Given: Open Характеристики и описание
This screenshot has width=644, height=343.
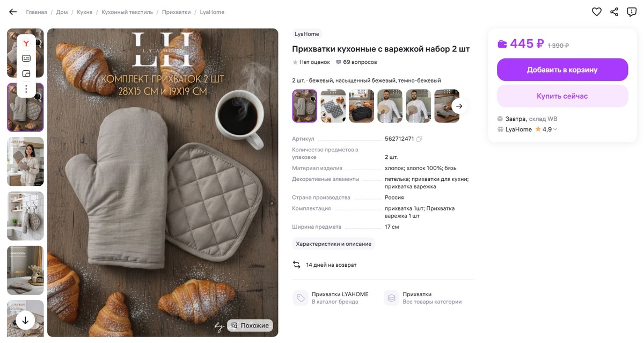Looking at the screenshot, I should point(334,244).
